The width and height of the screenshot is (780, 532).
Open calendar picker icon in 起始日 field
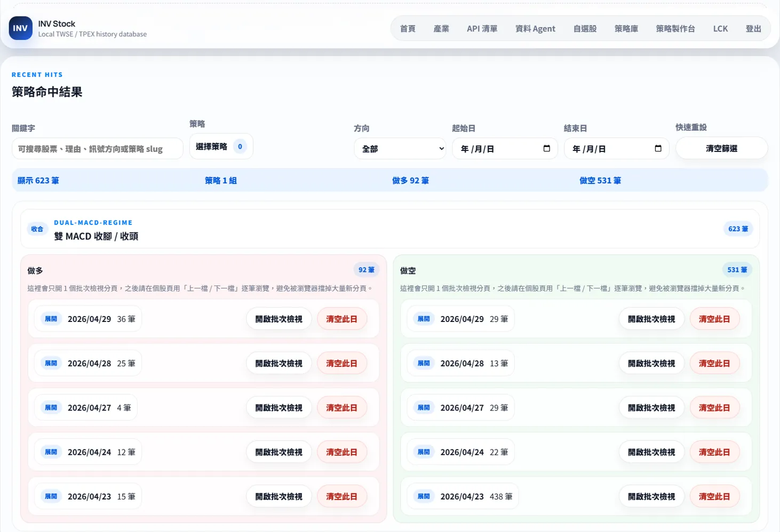(546, 148)
